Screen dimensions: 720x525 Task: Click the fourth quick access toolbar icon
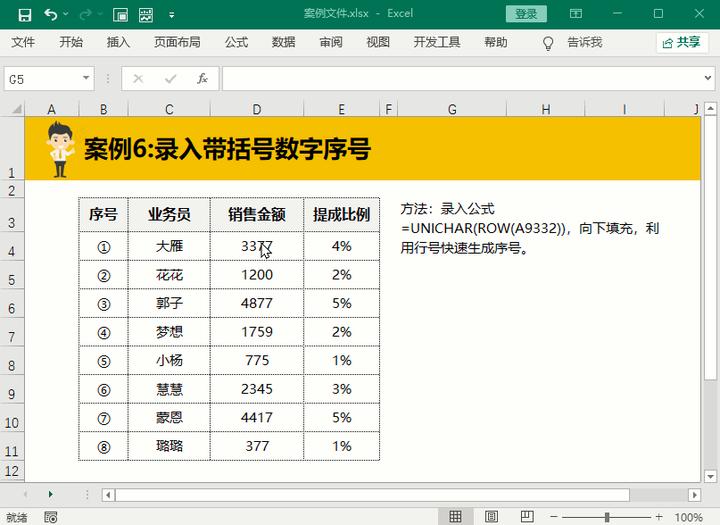[120, 15]
